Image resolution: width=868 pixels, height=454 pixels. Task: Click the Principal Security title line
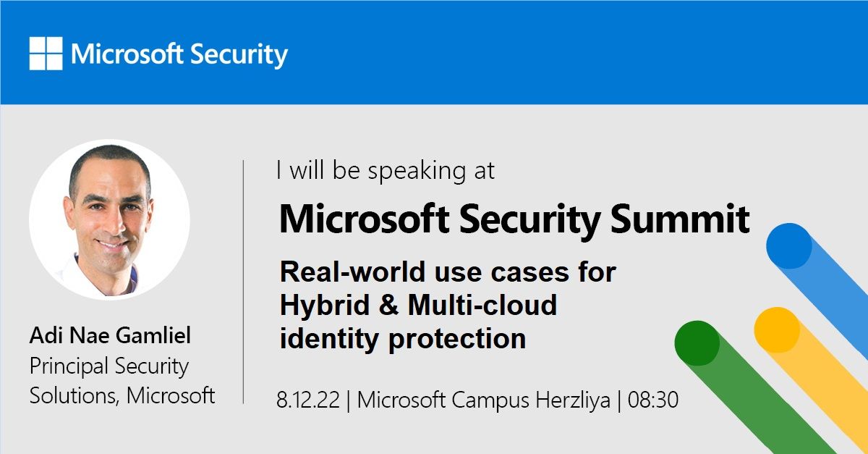tap(109, 366)
